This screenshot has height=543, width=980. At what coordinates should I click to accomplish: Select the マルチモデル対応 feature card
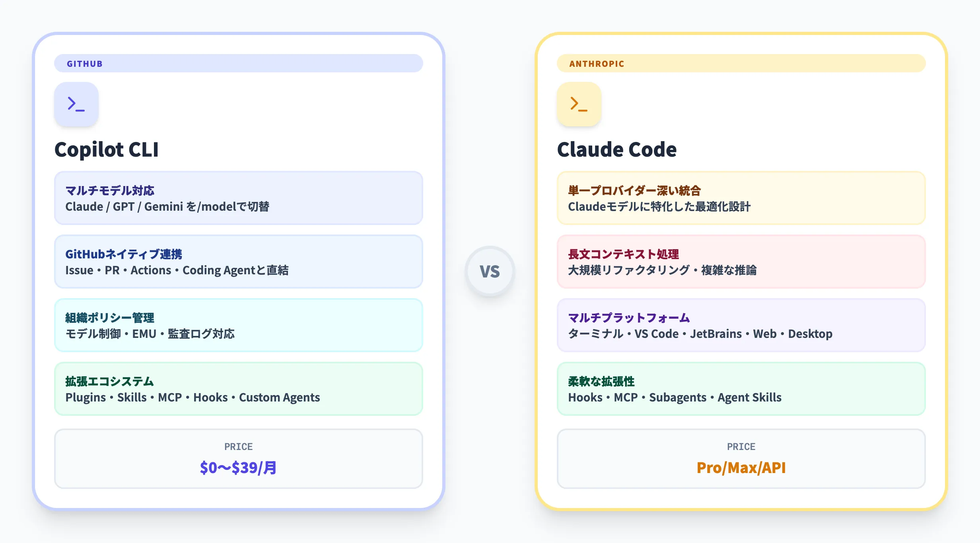coord(238,198)
